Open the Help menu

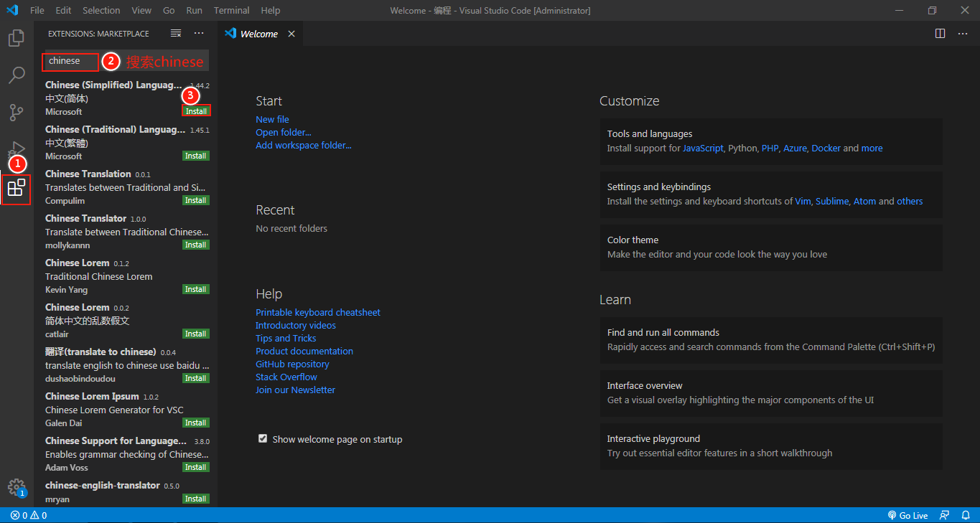[x=271, y=10]
